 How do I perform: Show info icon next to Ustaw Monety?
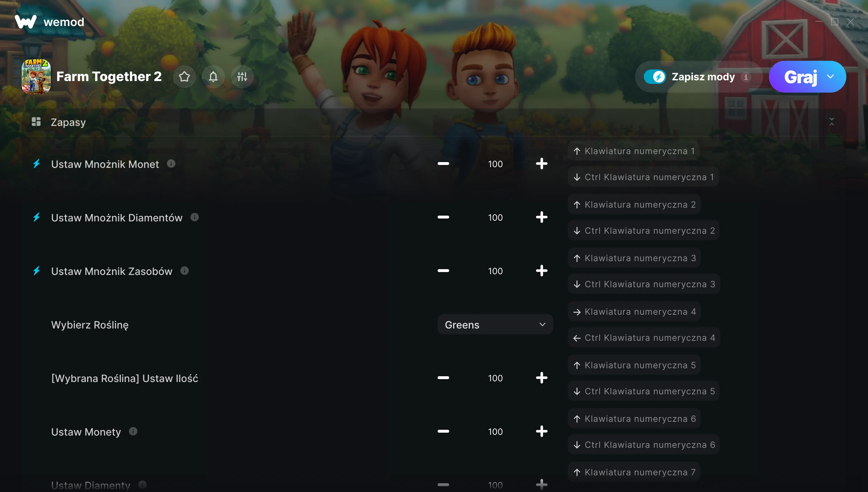(133, 431)
